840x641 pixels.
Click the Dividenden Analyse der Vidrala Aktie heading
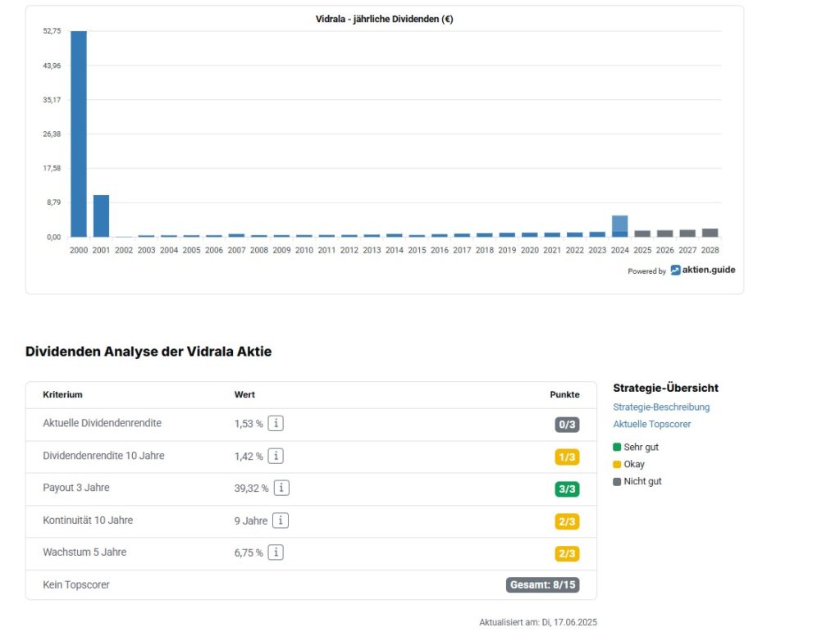point(148,352)
